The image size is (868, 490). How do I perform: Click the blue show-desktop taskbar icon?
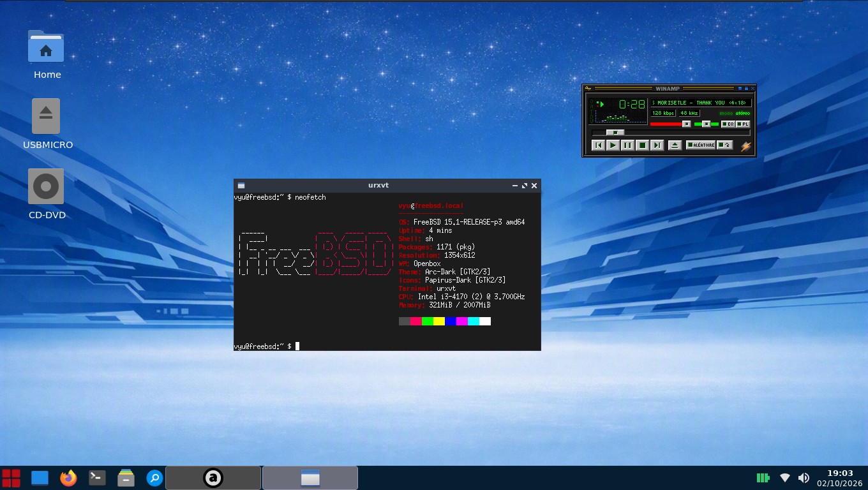pyautogui.click(x=40, y=478)
